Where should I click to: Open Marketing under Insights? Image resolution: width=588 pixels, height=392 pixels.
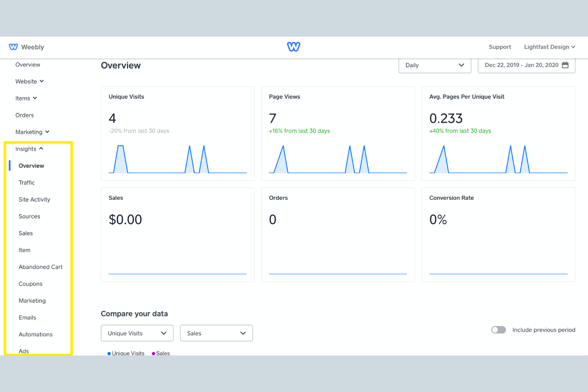[x=32, y=301]
